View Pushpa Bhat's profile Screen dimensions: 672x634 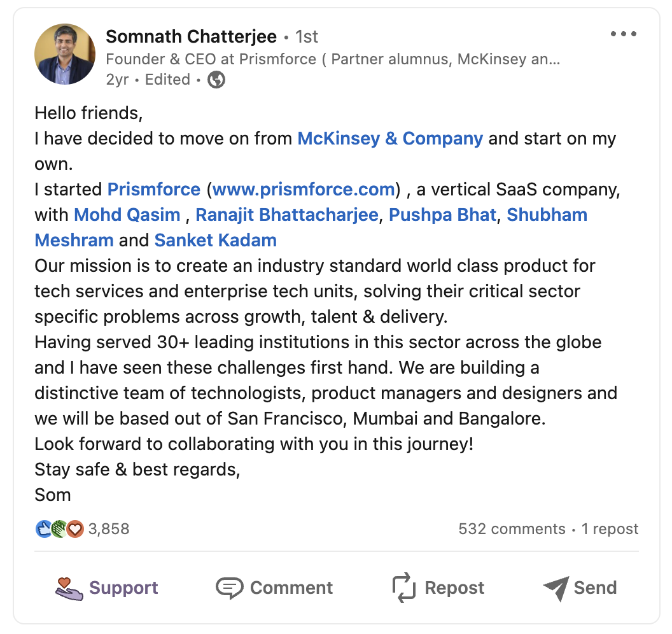442,215
